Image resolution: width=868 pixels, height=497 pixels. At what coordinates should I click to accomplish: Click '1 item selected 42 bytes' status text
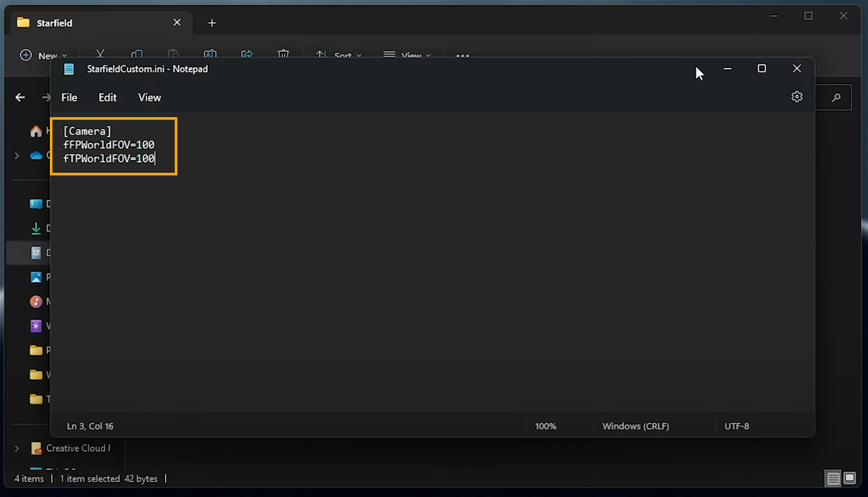coord(109,479)
